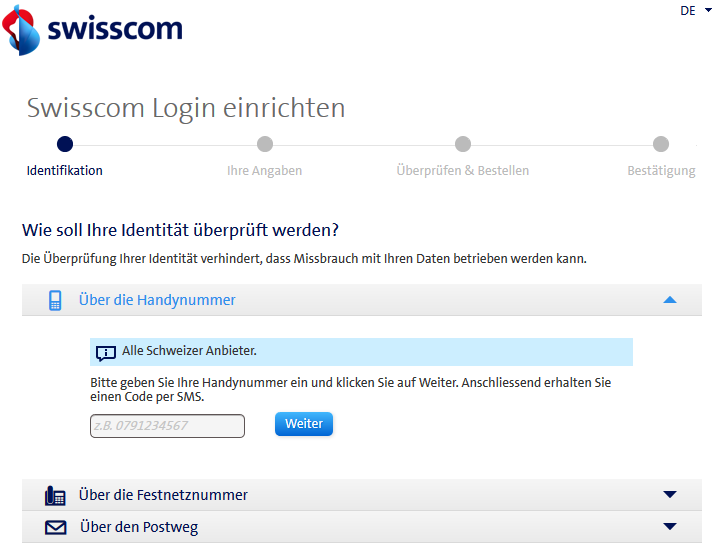The image size is (719, 551).
Task: Click the Identifikation step circle
Action: click(65, 144)
